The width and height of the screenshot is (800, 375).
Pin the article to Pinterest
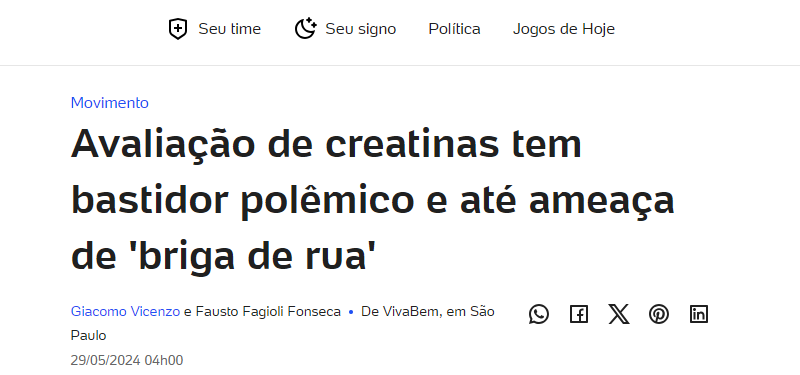coord(659,314)
